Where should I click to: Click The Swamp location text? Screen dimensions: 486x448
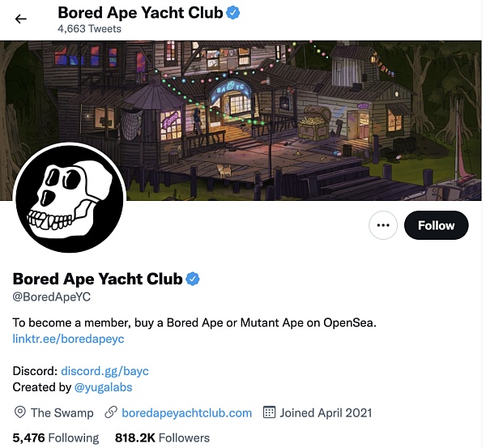coord(62,412)
